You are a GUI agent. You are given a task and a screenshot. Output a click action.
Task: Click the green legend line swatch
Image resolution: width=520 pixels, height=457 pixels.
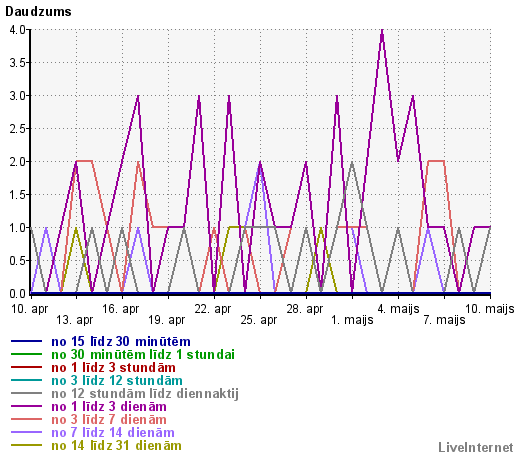[26, 354]
